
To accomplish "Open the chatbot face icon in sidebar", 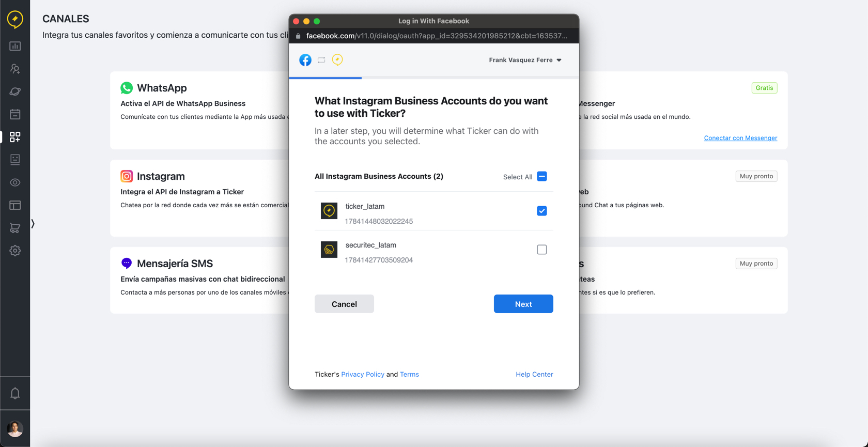I will coord(15,160).
